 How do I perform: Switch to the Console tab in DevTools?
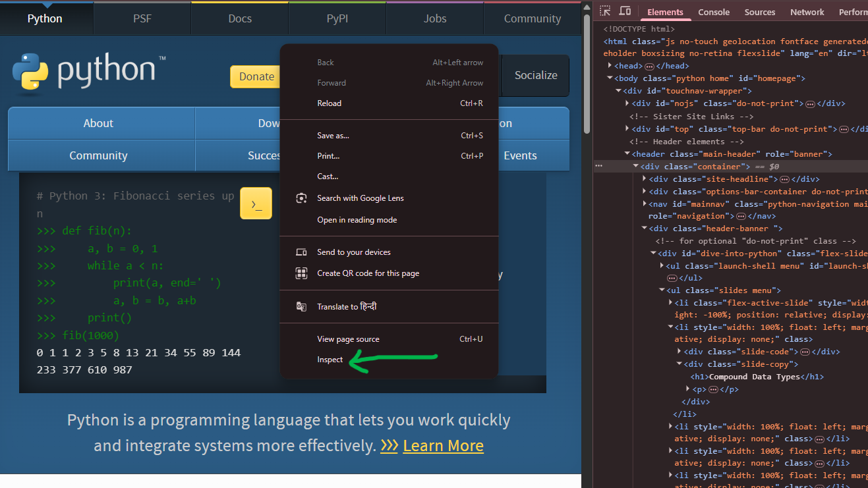coord(714,11)
